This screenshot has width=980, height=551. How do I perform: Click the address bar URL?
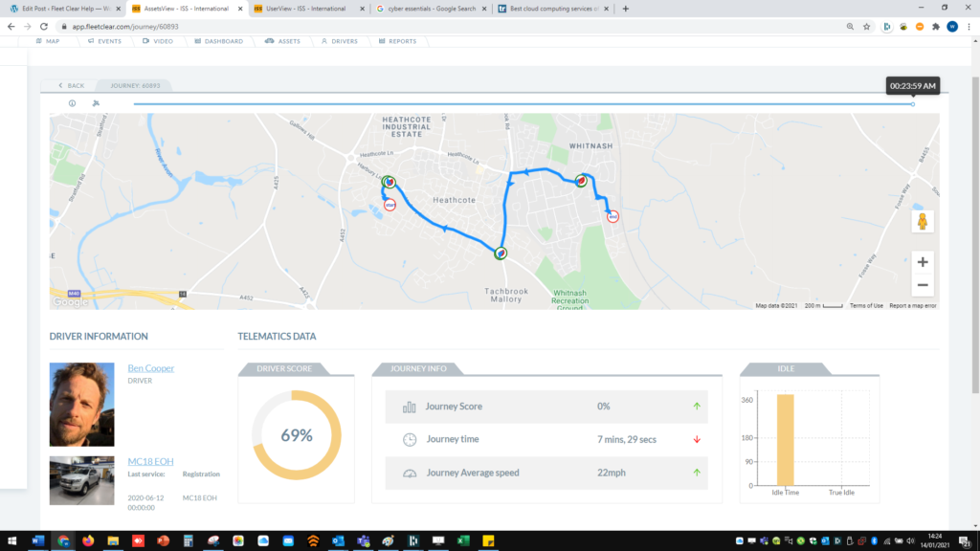pos(125,27)
